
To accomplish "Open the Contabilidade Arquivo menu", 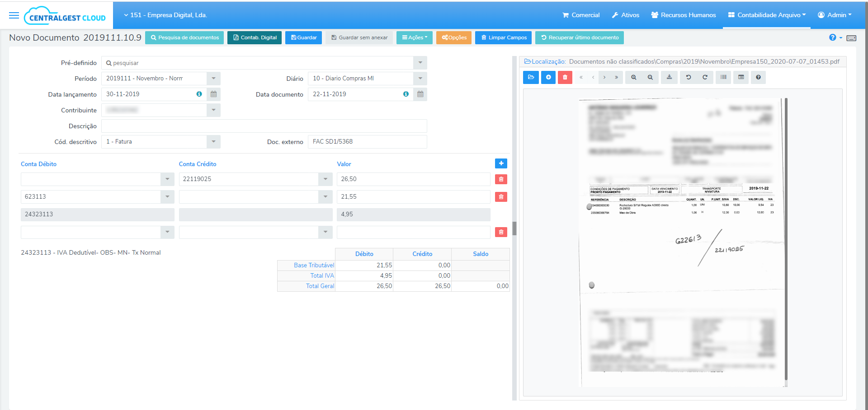I will pos(766,15).
